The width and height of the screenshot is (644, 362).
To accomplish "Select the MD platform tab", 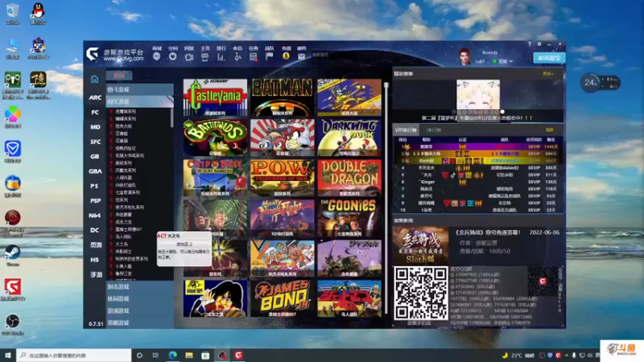I will click(95, 127).
